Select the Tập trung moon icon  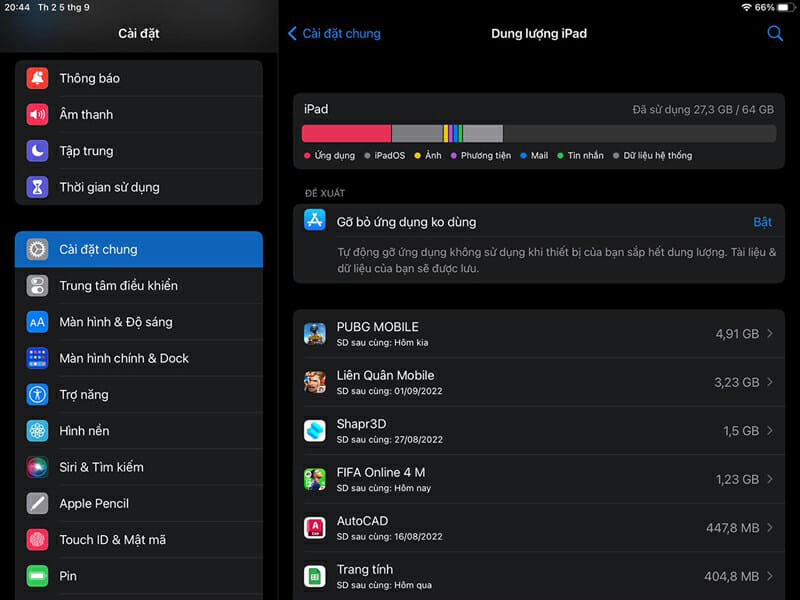click(x=37, y=151)
